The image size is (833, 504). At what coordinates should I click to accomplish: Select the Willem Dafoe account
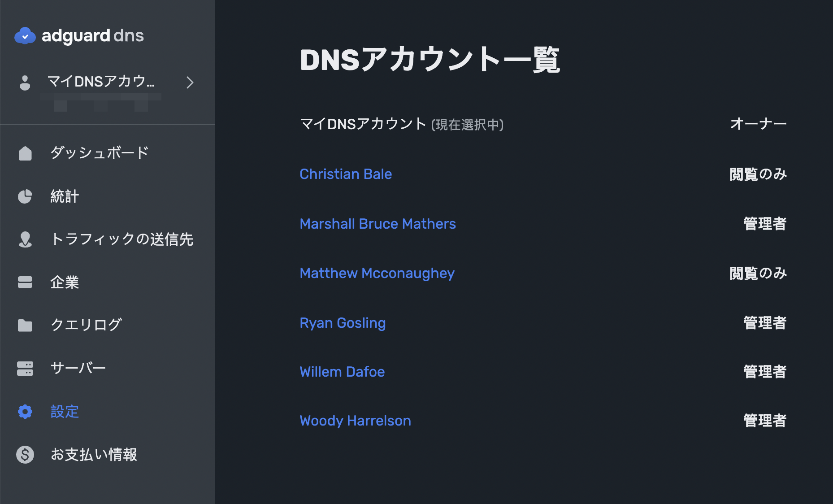coord(342,372)
